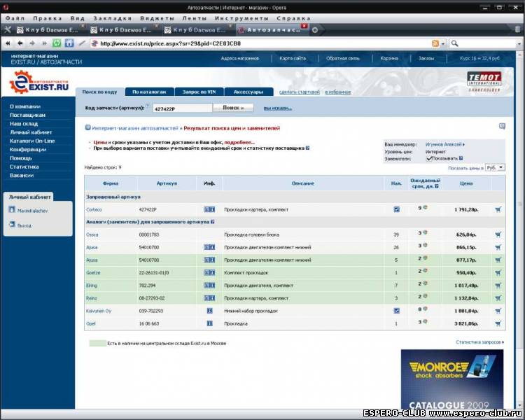
Task: Open 'Адреса магазинов' header link
Action: pyautogui.click(x=239, y=58)
